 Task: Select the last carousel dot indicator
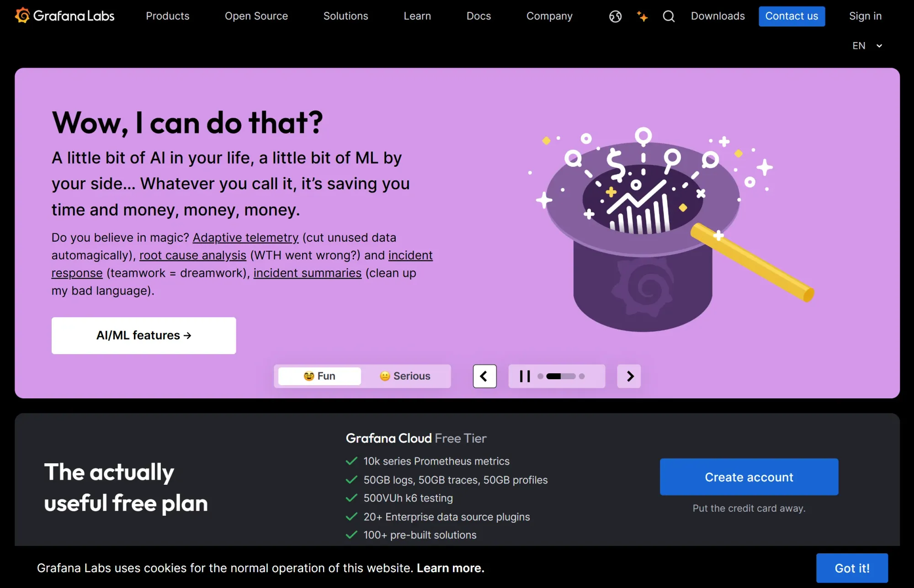point(582,376)
